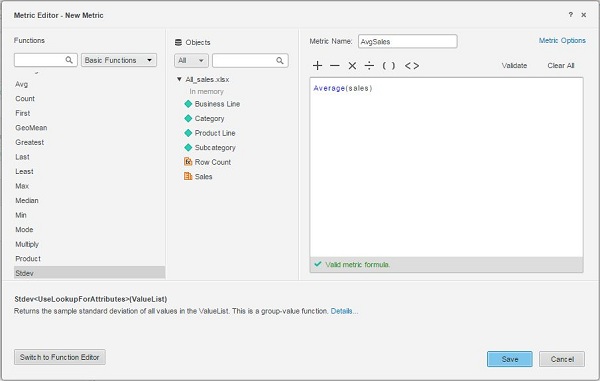Open Metric Options link
Viewport: 600px width, 381px height.
(562, 41)
